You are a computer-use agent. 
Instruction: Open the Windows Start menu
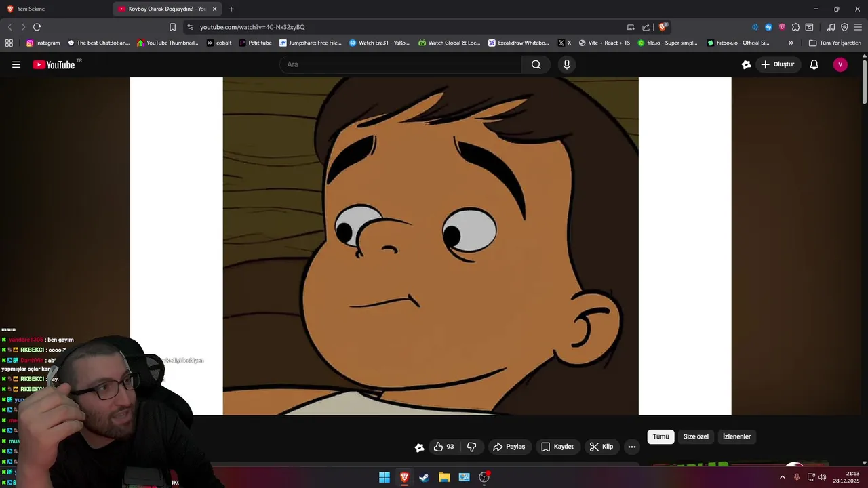click(384, 477)
